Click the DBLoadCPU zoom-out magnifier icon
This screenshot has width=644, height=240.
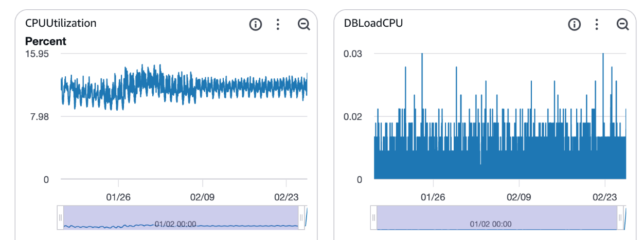[x=623, y=24]
